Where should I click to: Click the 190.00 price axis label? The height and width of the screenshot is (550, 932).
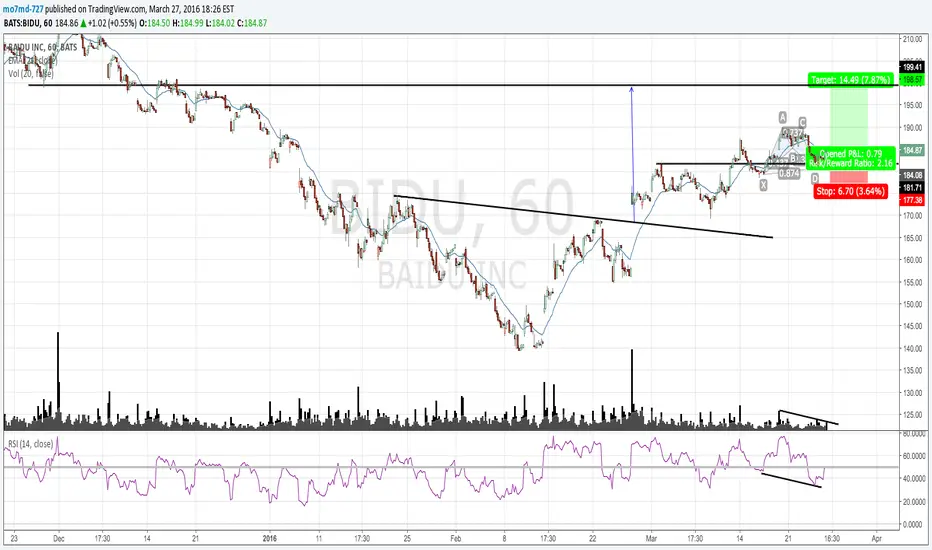(x=912, y=127)
